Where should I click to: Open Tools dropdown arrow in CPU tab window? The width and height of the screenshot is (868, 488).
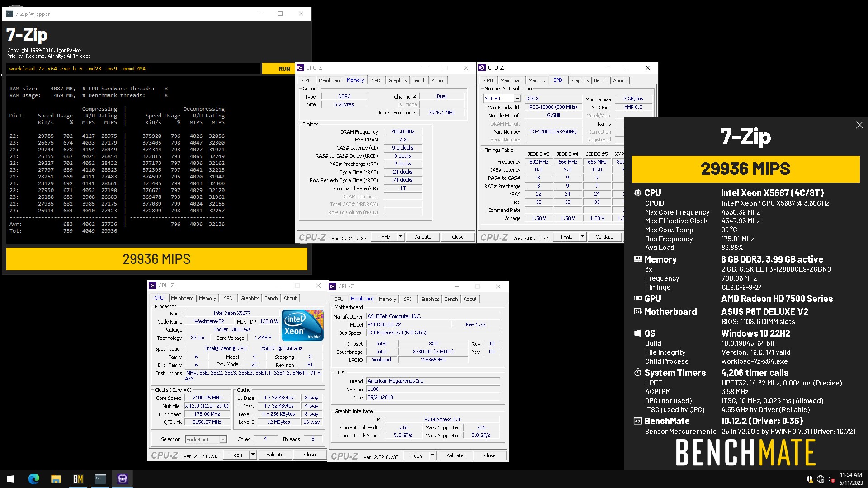point(253,455)
